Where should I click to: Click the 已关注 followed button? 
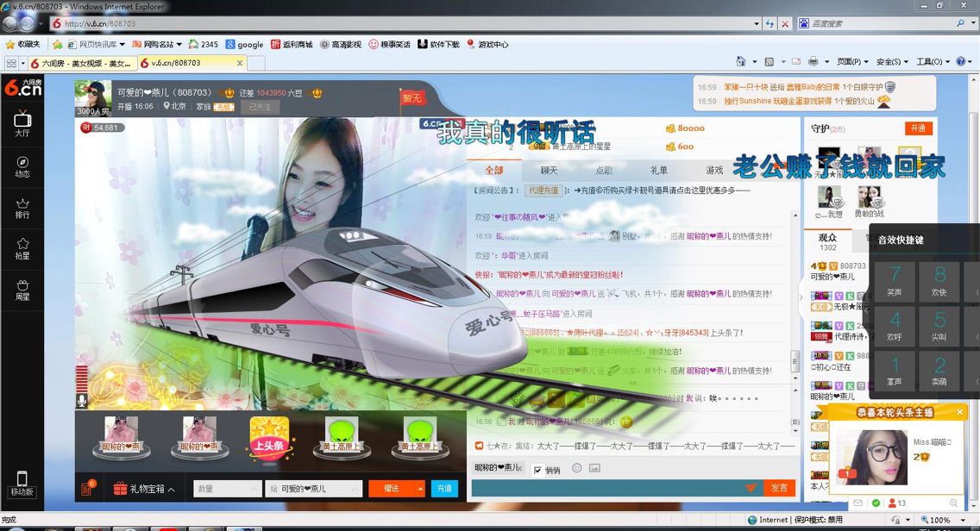tap(260, 107)
